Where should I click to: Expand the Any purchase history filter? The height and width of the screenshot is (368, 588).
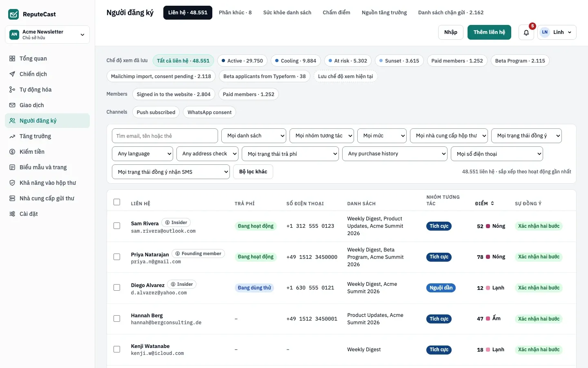click(x=395, y=154)
